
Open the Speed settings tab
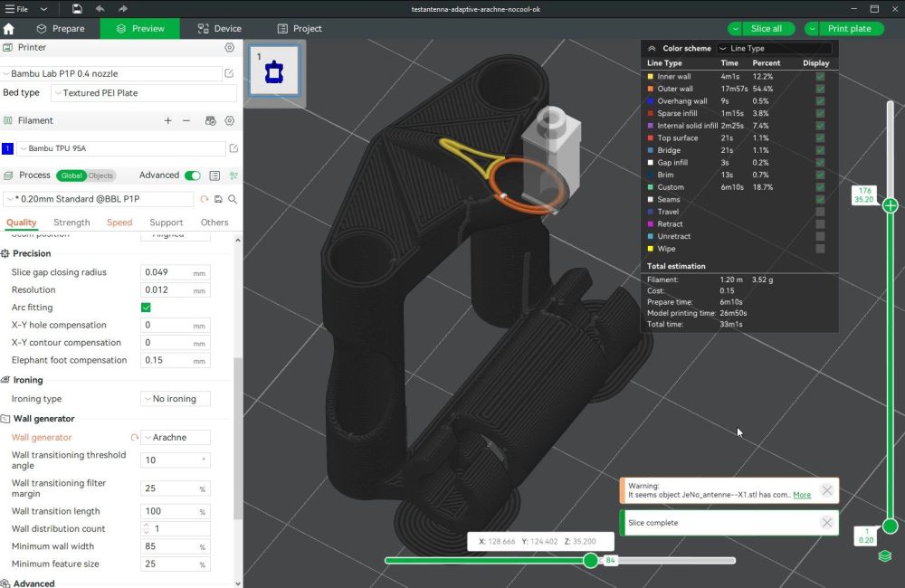[119, 223]
